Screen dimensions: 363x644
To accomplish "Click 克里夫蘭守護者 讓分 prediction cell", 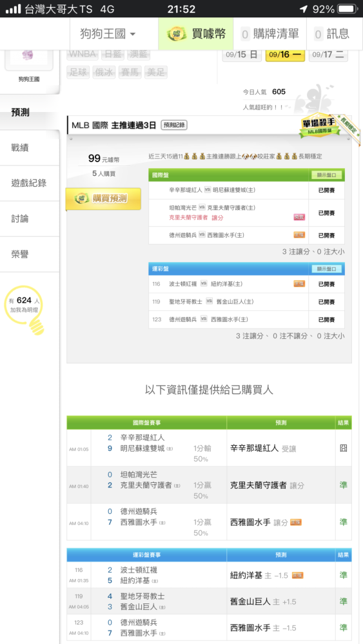I will point(281,485).
